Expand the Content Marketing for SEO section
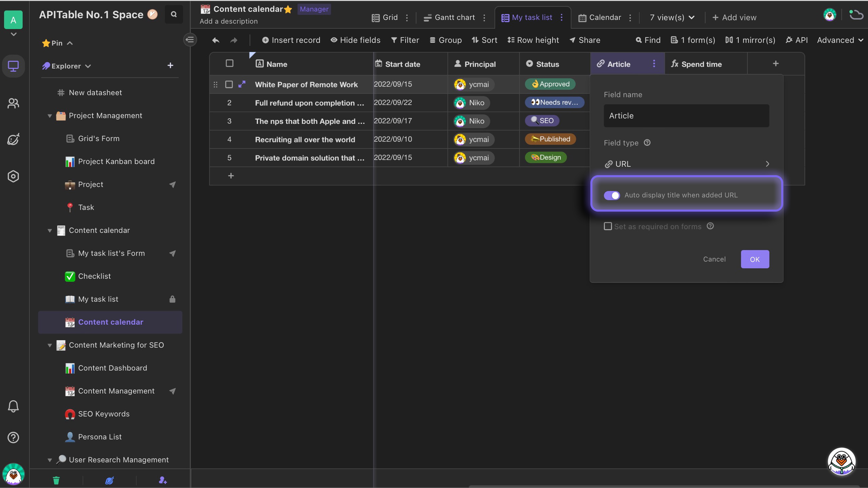Viewport: 868px width, 488px height. click(49, 346)
